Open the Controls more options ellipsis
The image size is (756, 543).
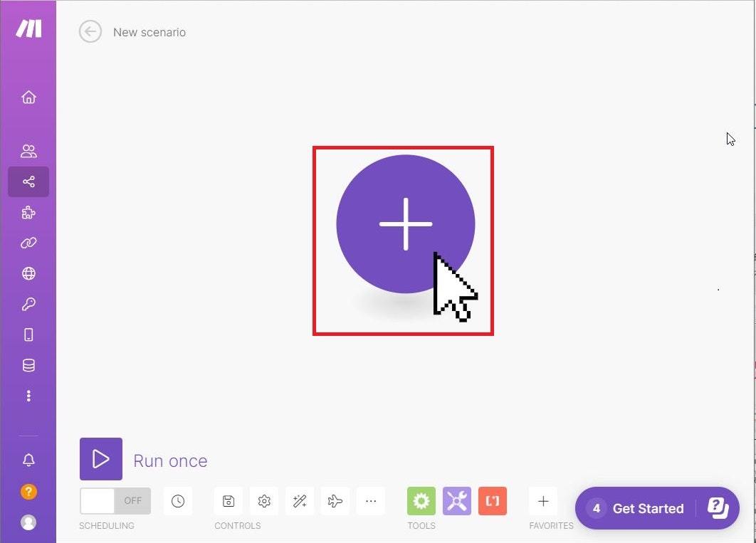tap(371, 501)
